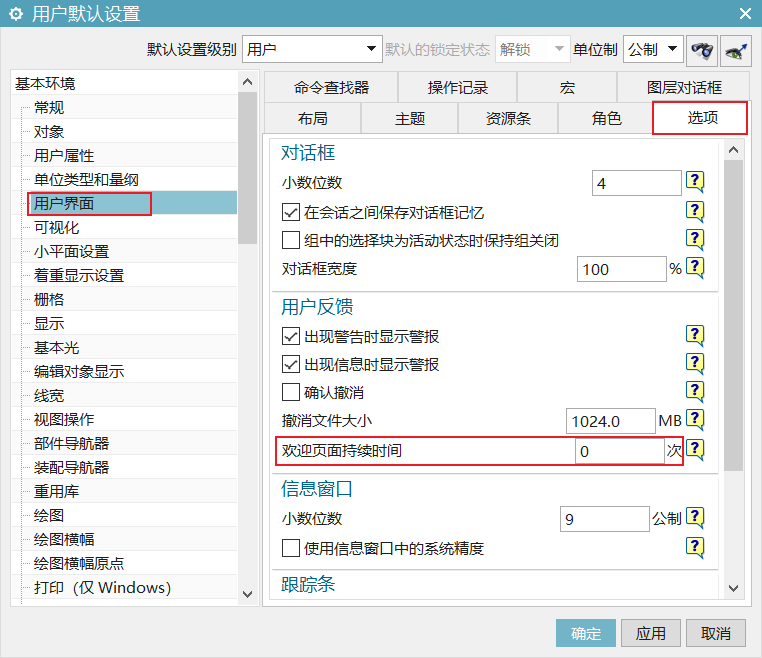Switch to 布局 tab

tap(313, 118)
